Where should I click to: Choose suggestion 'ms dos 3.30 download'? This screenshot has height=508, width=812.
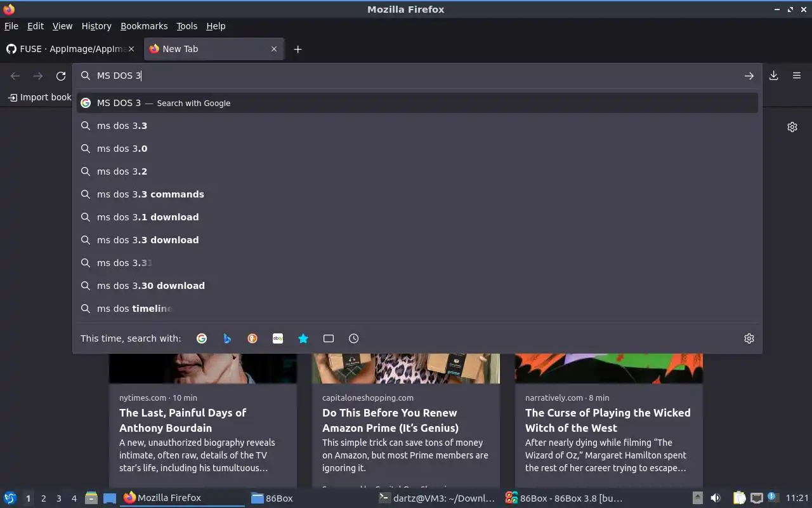coord(417,286)
